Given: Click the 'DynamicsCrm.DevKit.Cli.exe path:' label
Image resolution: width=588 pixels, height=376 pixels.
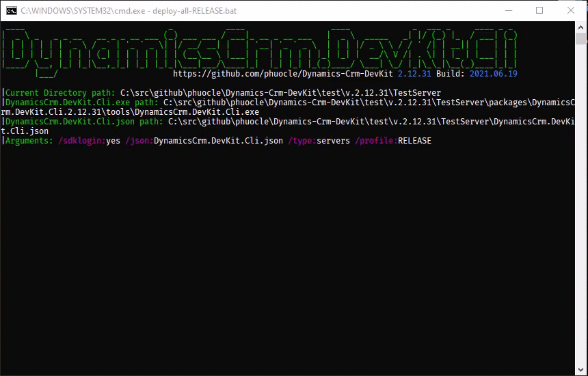Looking at the screenshot, I should point(82,103).
